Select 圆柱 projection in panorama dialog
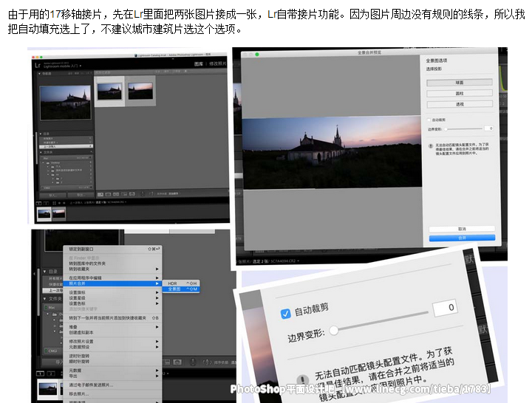The image size is (532, 403). pos(460,93)
